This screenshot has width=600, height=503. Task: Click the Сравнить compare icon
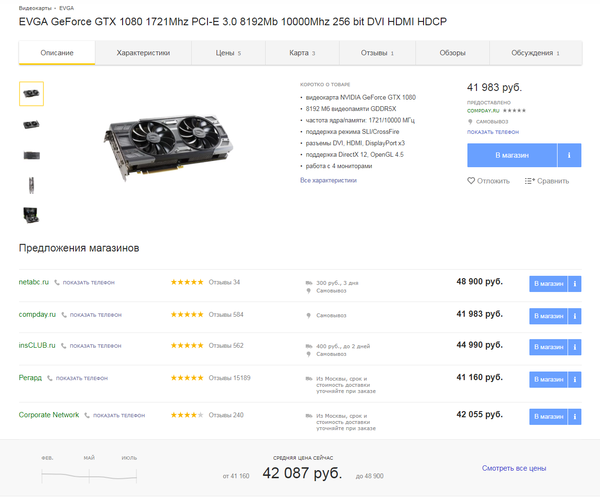click(x=530, y=181)
